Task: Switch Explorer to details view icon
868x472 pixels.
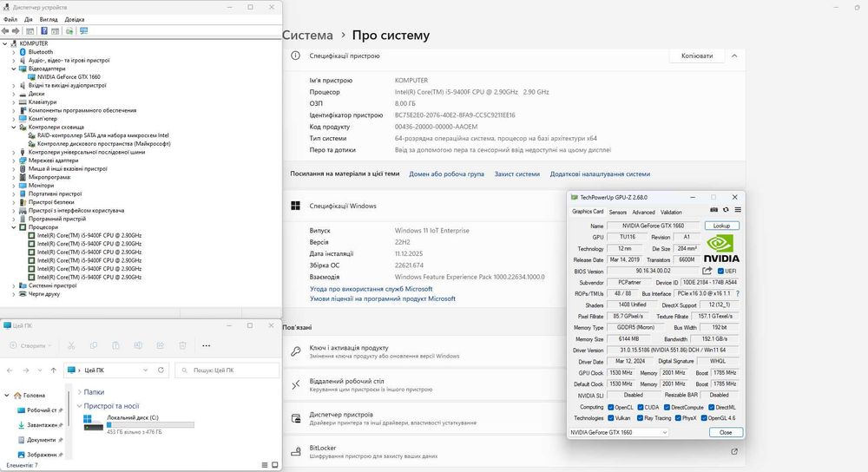Action: [x=265, y=465]
